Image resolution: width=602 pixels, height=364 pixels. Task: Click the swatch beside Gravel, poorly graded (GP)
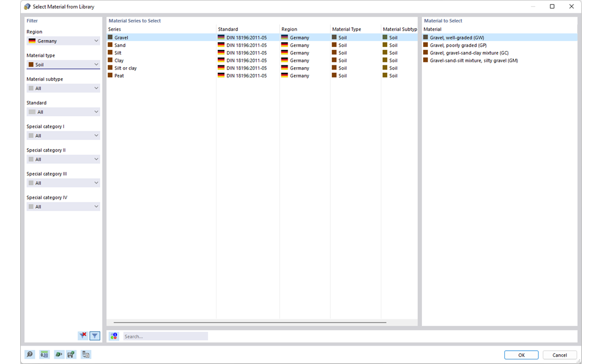425,45
